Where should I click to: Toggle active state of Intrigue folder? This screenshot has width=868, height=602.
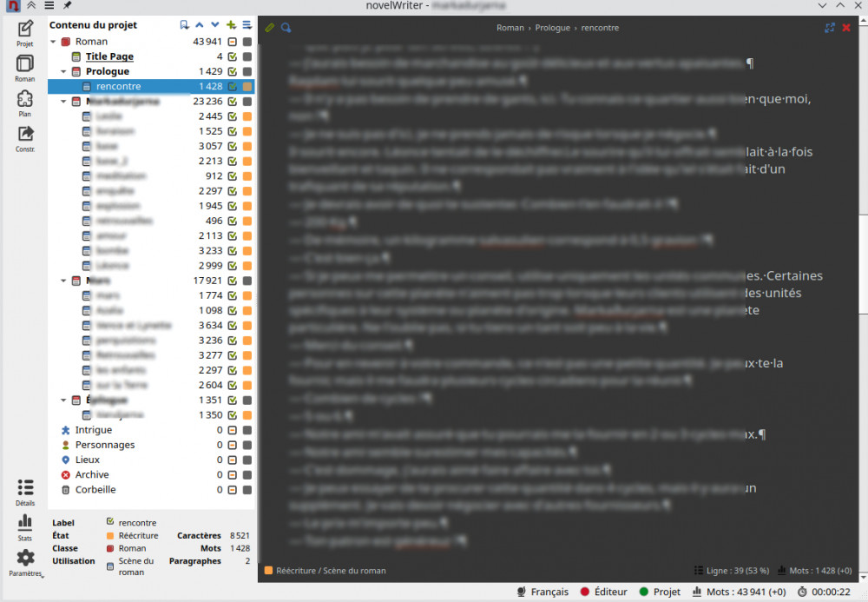[x=233, y=430]
